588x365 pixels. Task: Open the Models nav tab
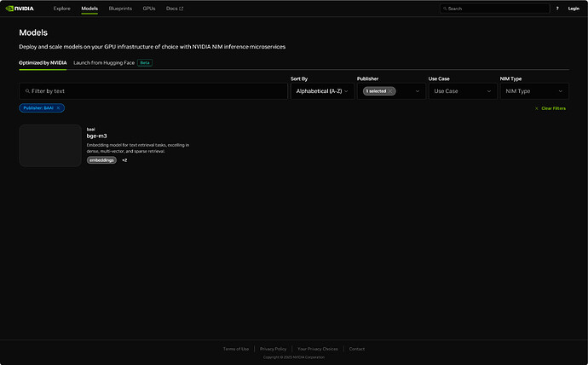89,9
